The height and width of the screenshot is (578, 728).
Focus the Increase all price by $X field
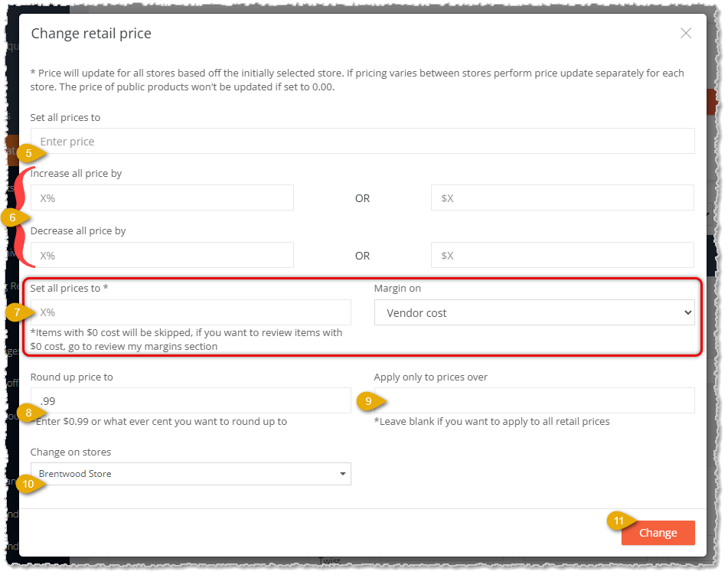pos(562,198)
